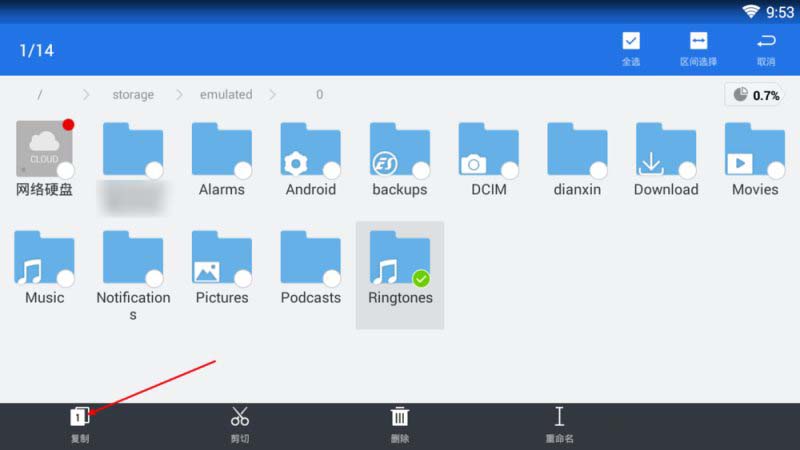Tap the 0.7% storage usage button
This screenshot has width=800, height=450.
[756, 95]
